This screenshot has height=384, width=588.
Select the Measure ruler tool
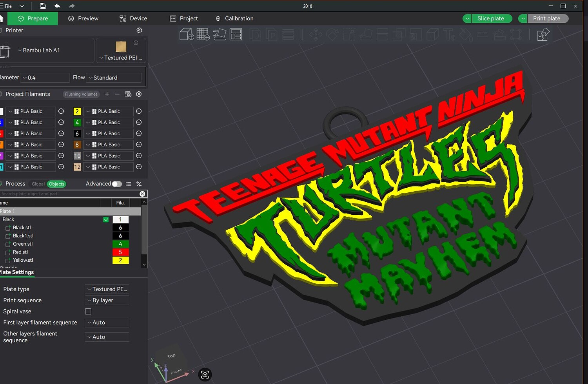[x=483, y=34]
